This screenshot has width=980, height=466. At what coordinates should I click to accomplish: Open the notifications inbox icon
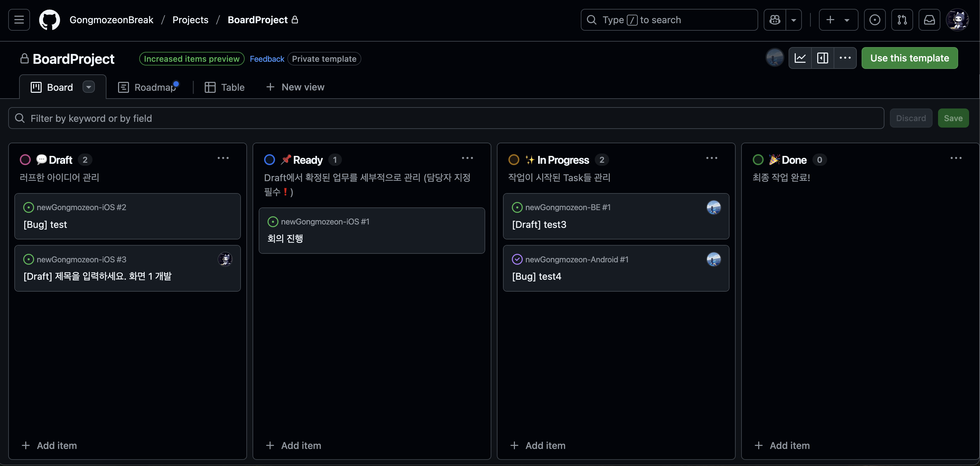tap(929, 20)
